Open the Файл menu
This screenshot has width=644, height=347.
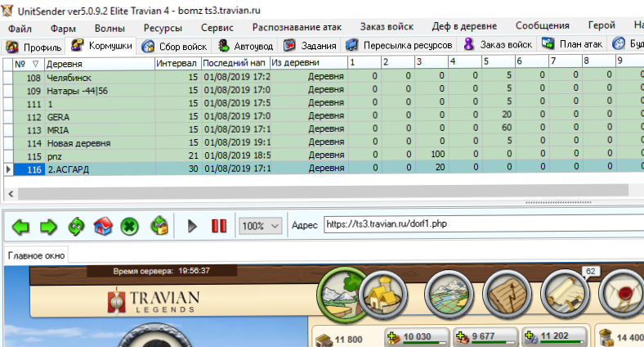(x=20, y=29)
